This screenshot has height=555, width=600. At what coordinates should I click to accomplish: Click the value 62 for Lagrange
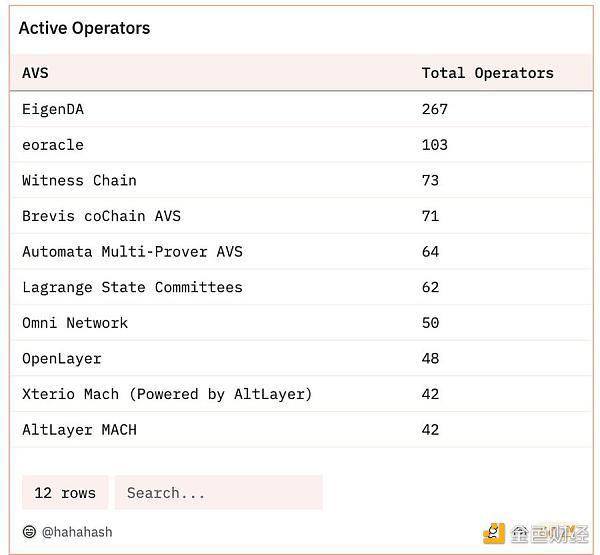(430, 287)
